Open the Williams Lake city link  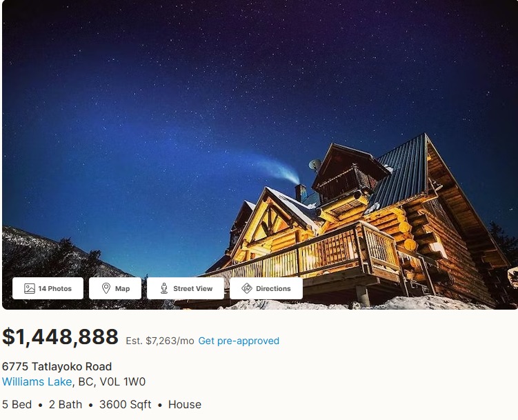click(37, 381)
